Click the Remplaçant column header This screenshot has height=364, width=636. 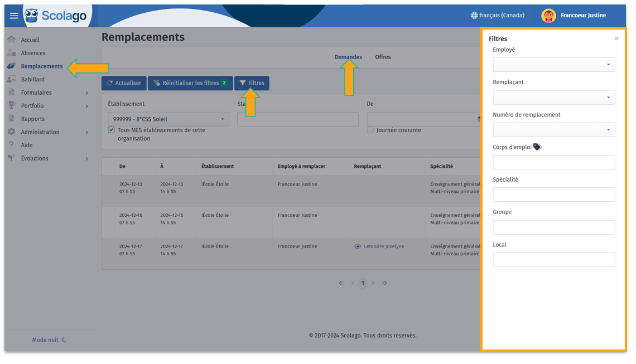coord(368,166)
